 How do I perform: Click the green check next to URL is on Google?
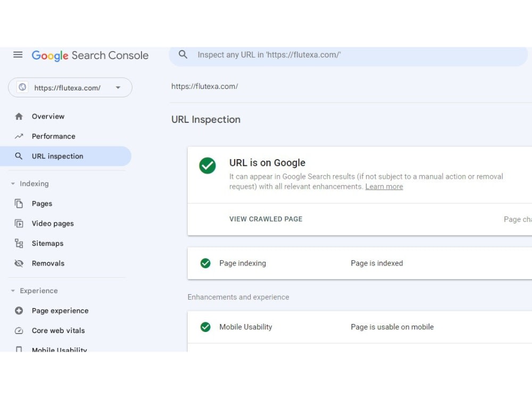click(x=207, y=165)
